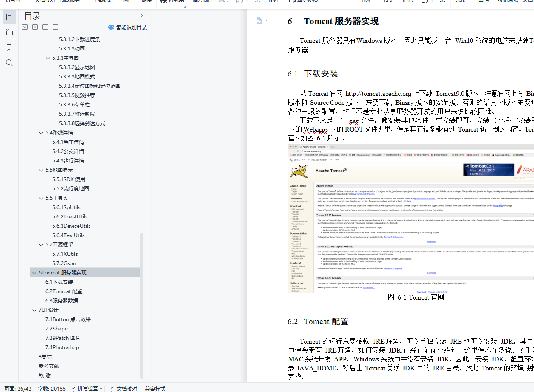Open 7.2Shape outline entry
534x392 pixels.
pos(56,329)
